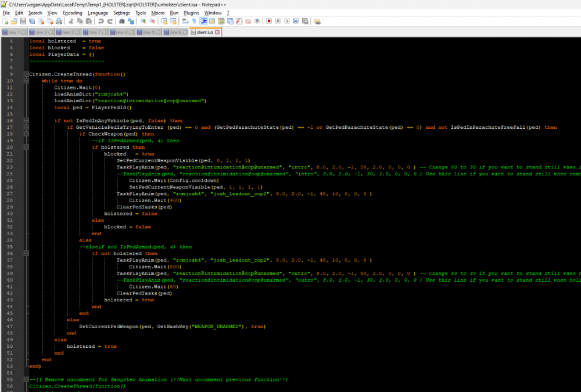Collapse the Citizen.CreateThread fold on line 9
581x392 pixels.
point(26,74)
